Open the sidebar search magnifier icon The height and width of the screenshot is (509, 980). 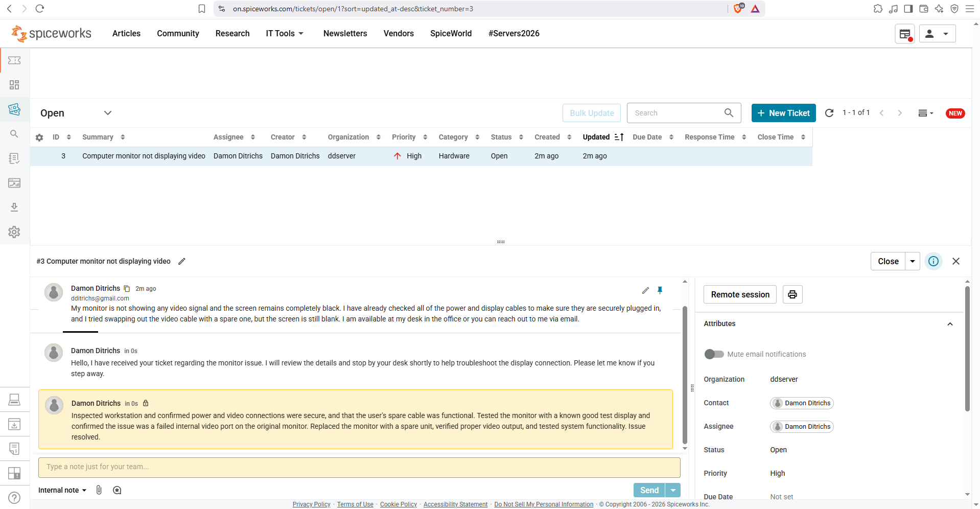tap(14, 134)
